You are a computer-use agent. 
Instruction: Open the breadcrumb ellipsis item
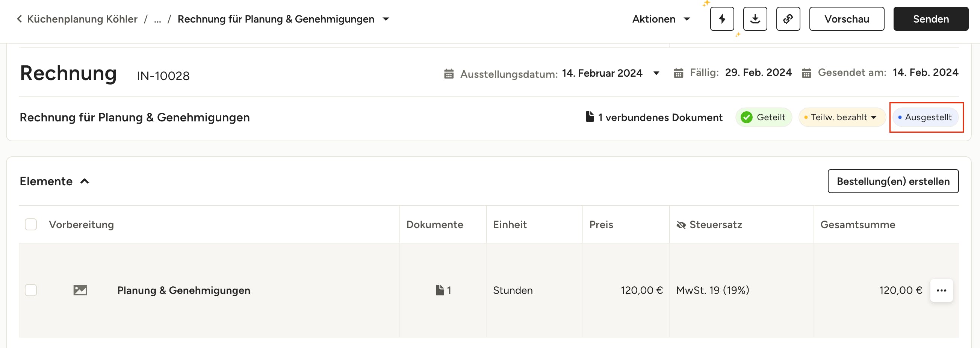tap(157, 20)
